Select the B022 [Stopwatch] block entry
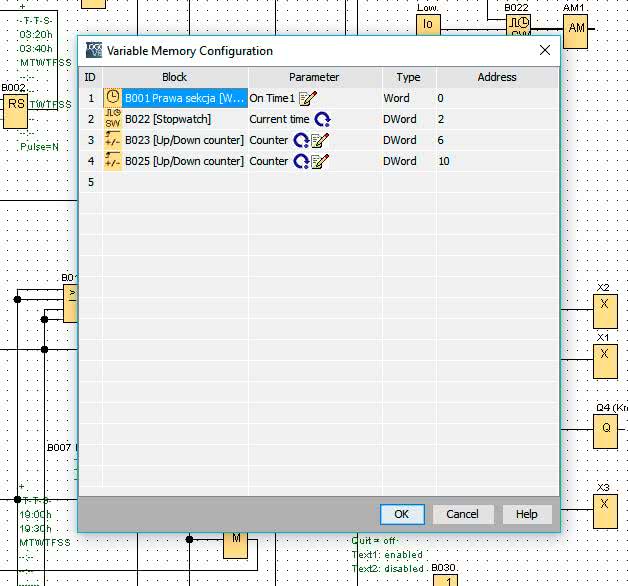 pos(168,119)
